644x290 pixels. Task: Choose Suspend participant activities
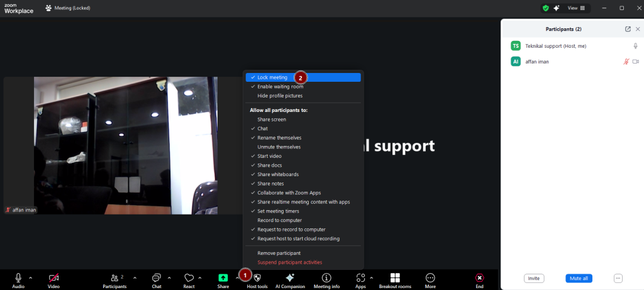point(289,262)
